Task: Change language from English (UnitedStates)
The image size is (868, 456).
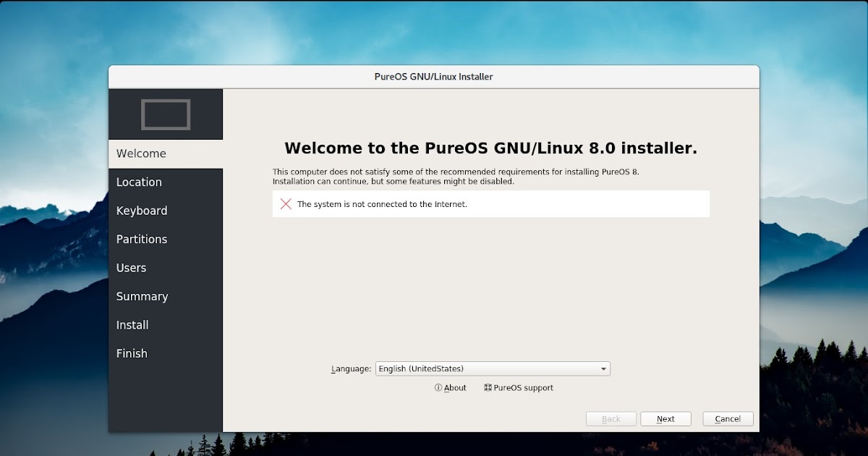Action: point(492,368)
